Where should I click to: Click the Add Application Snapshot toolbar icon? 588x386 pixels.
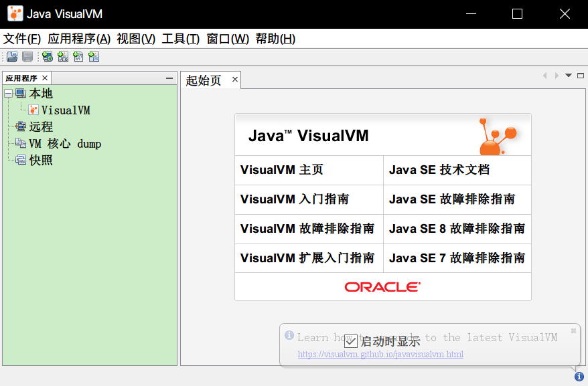coord(94,57)
